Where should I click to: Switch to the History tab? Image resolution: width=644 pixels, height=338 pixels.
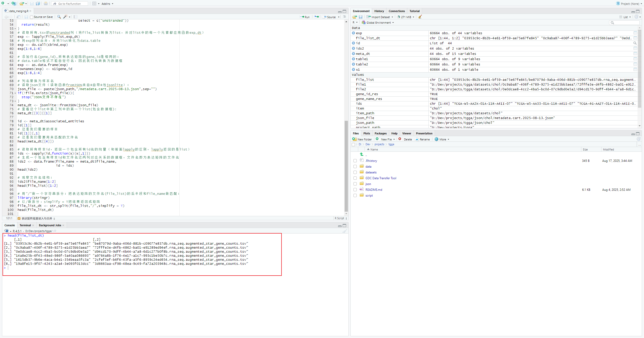(x=379, y=11)
